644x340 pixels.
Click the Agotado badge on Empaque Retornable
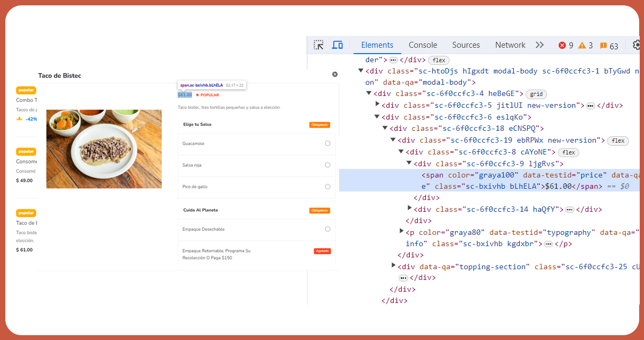321,250
